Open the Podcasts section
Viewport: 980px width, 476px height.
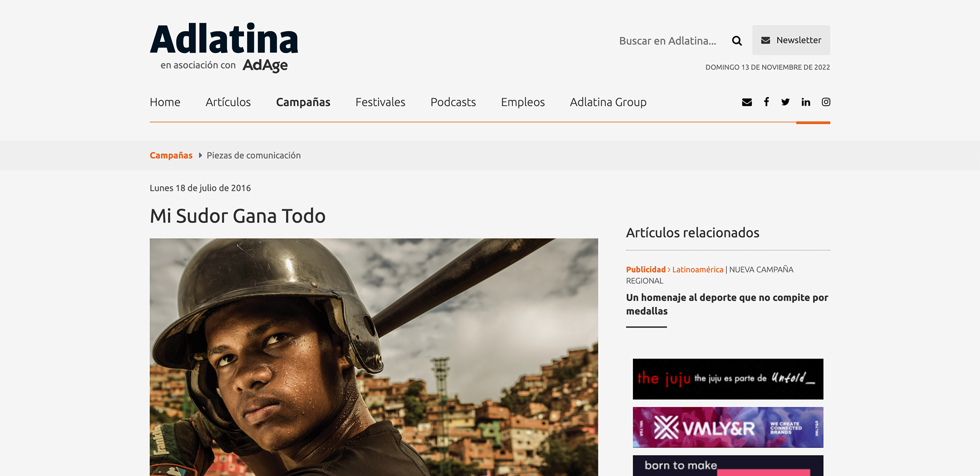pyautogui.click(x=453, y=102)
